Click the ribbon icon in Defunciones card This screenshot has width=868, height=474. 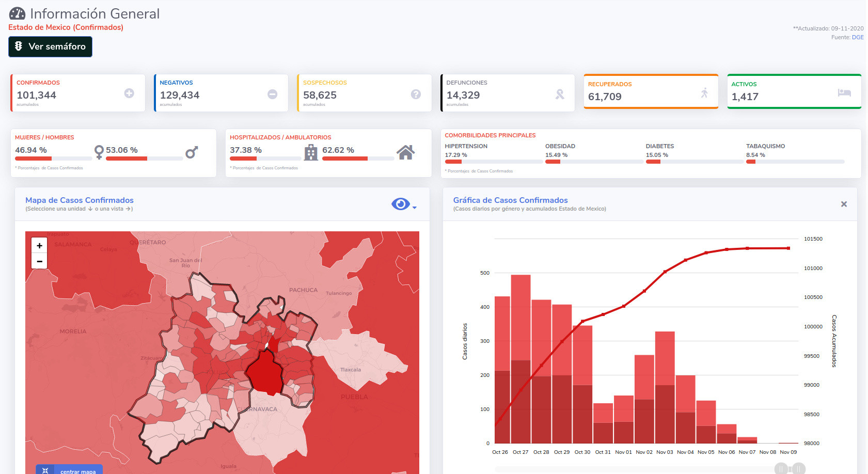tap(560, 94)
